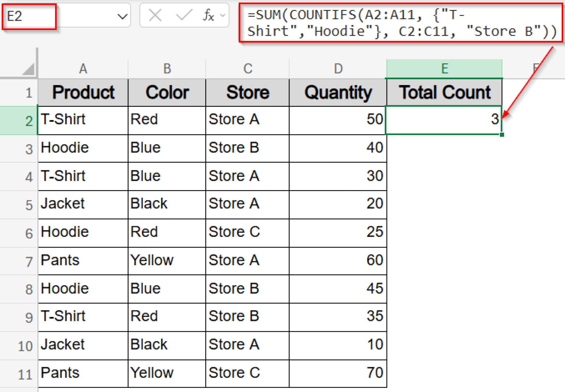Select the Quantity header cell

338,93
